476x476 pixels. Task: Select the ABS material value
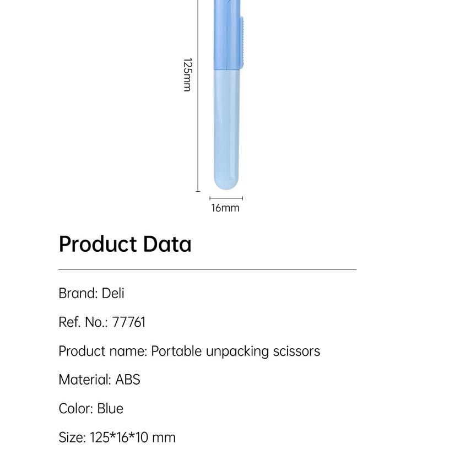coord(127,380)
